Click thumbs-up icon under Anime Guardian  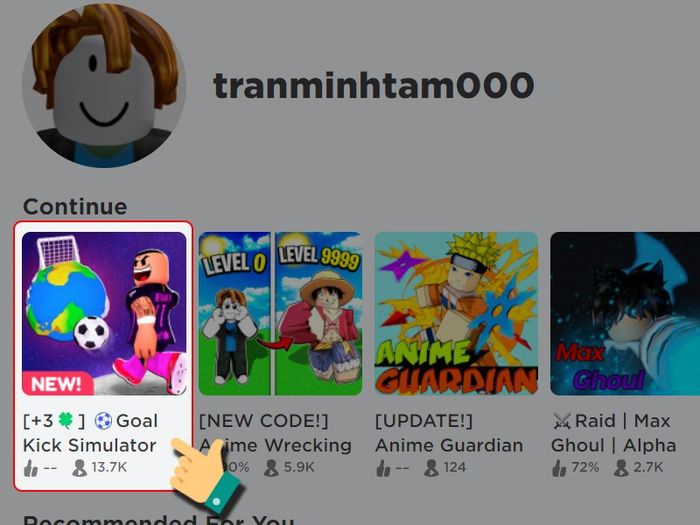tap(383, 468)
